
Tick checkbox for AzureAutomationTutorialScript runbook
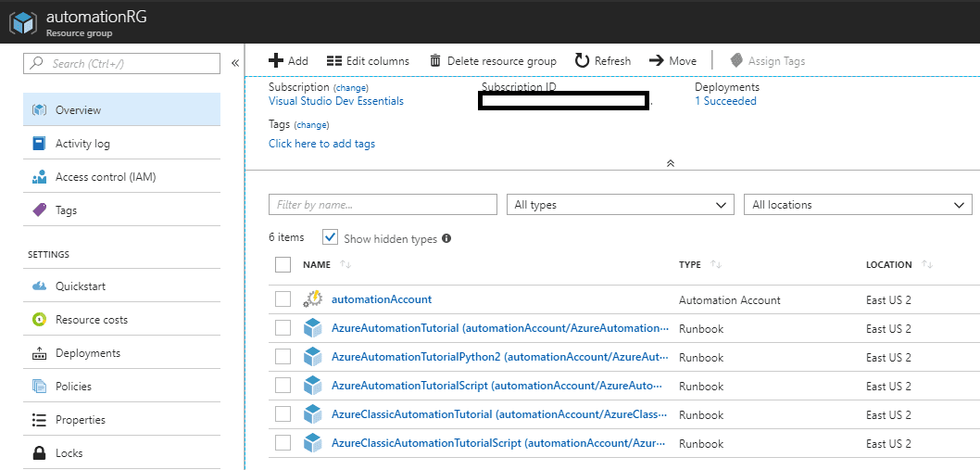coord(283,387)
